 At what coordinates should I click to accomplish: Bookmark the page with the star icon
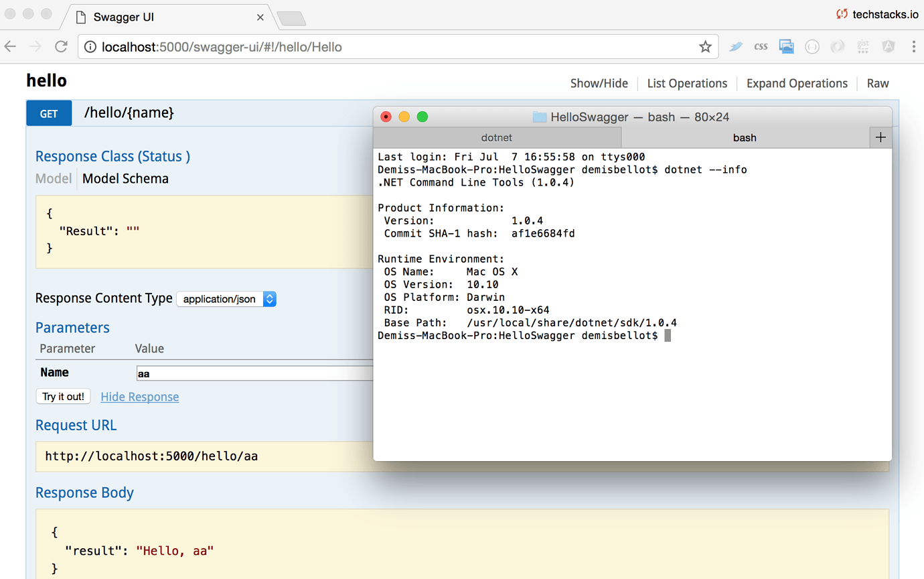pyautogui.click(x=705, y=46)
